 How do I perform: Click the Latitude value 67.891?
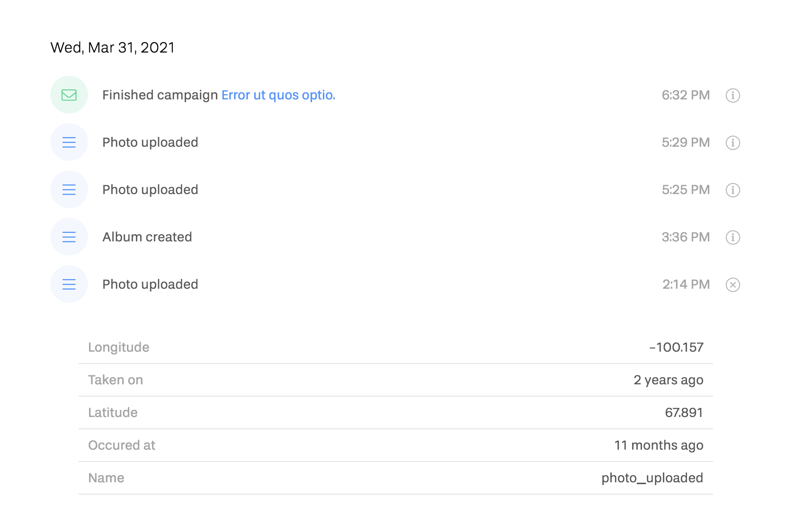(684, 413)
